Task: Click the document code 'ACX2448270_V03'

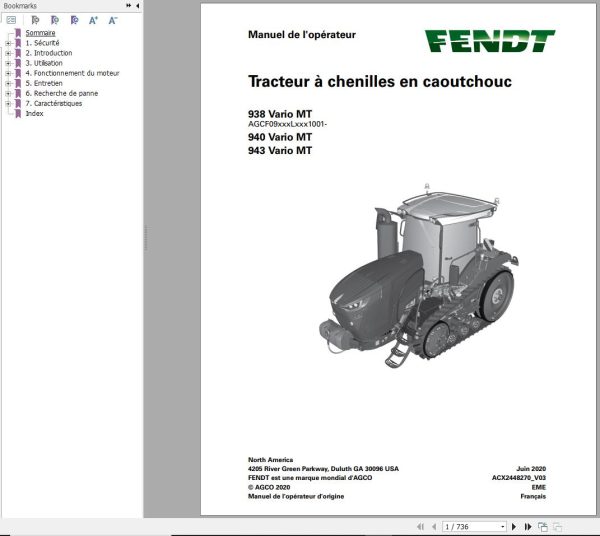Action: click(519, 478)
